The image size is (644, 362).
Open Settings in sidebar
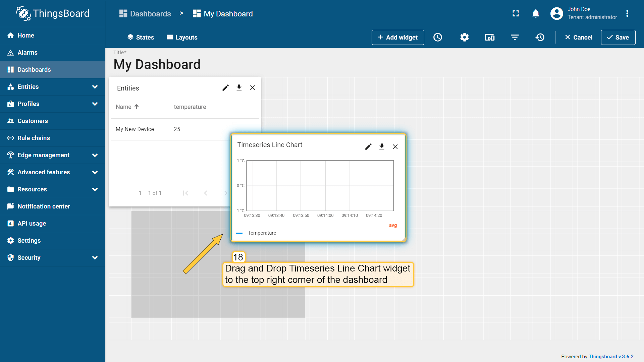pos(52,241)
